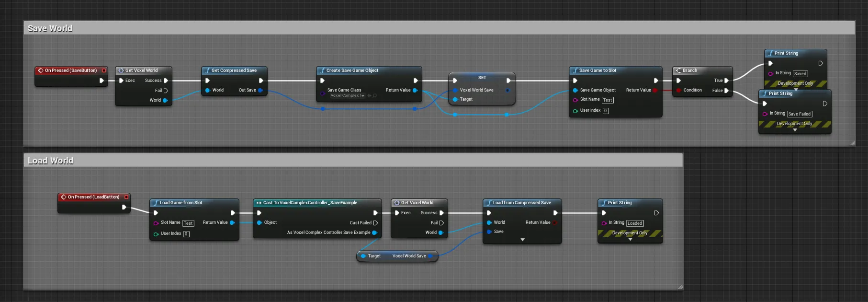Image resolution: width=868 pixels, height=302 pixels.
Task: Click the Get Compressed Save node title
Action: tap(234, 70)
